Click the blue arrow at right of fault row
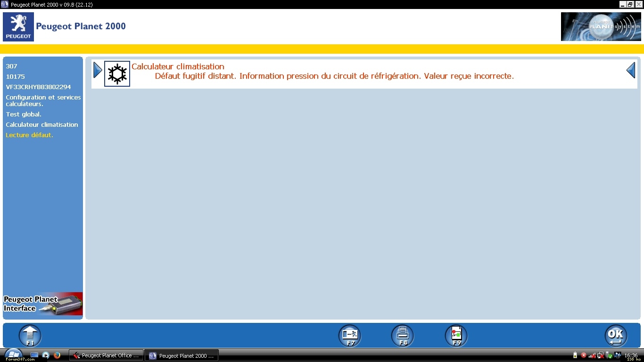644x362 pixels. click(x=631, y=70)
